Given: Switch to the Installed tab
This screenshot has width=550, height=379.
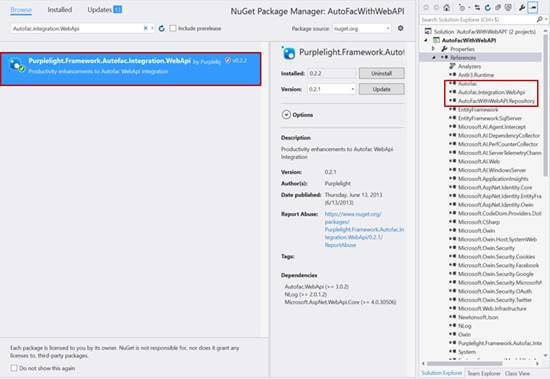Looking at the screenshot, I should pos(60,10).
